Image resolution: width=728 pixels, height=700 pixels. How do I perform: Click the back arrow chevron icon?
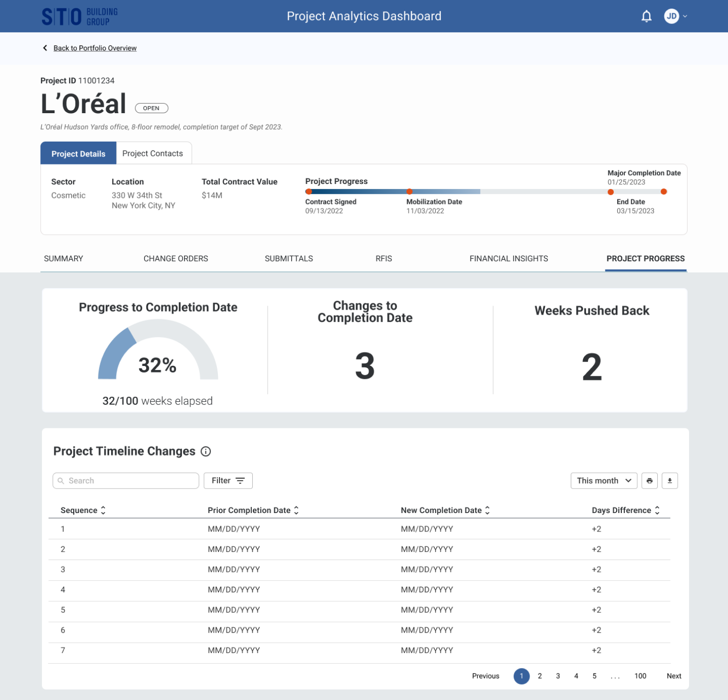(x=45, y=48)
